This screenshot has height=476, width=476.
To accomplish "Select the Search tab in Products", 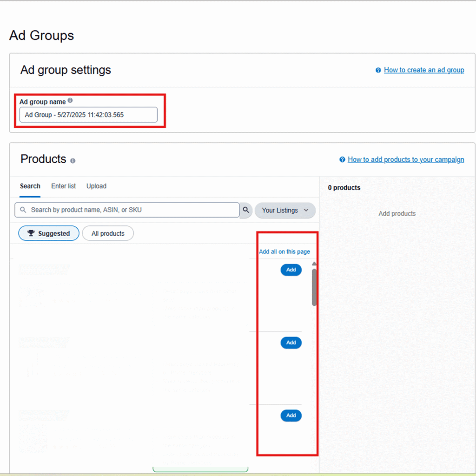I will click(30, 186).
